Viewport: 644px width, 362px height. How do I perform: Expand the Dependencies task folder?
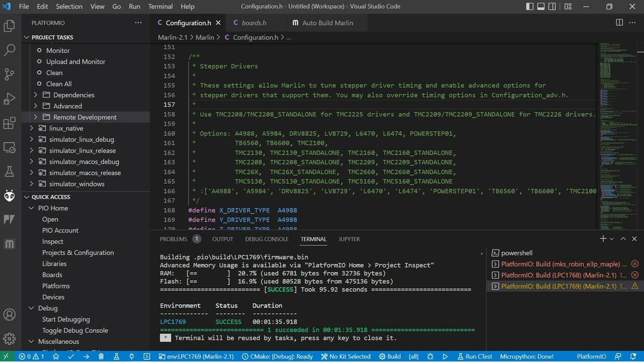[x=35, y=95]
